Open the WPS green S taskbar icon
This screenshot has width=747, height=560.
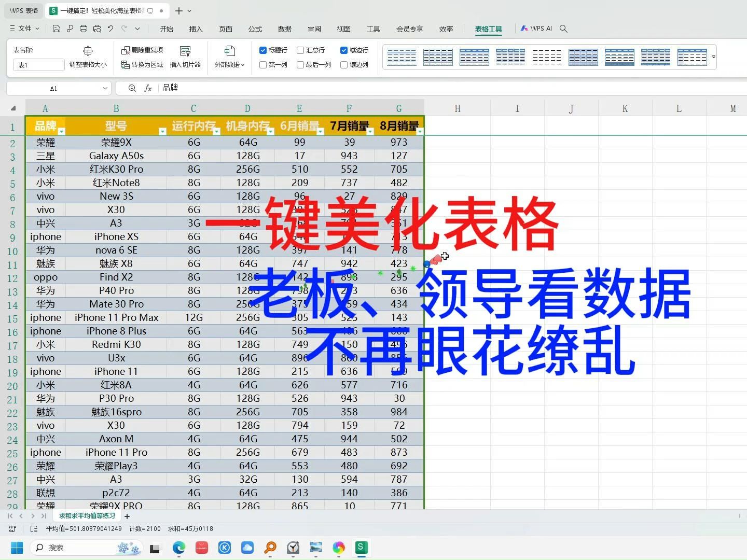point(361,547)
